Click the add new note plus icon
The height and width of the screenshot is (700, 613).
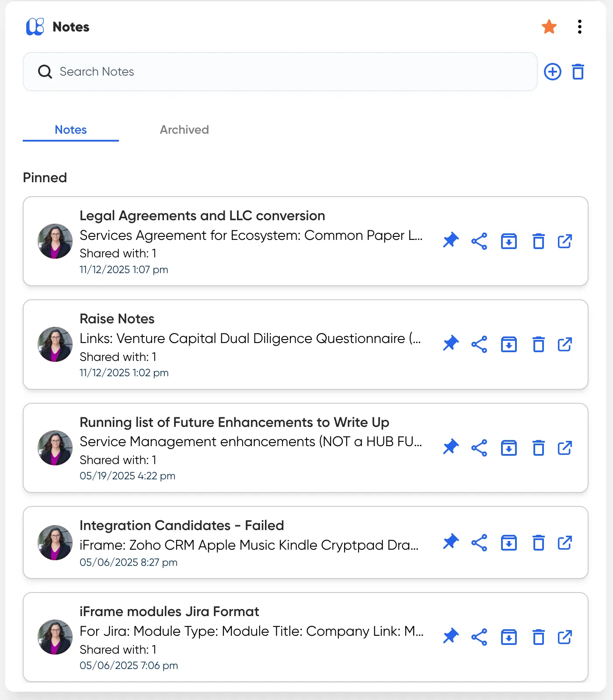[x=553, y=72]
